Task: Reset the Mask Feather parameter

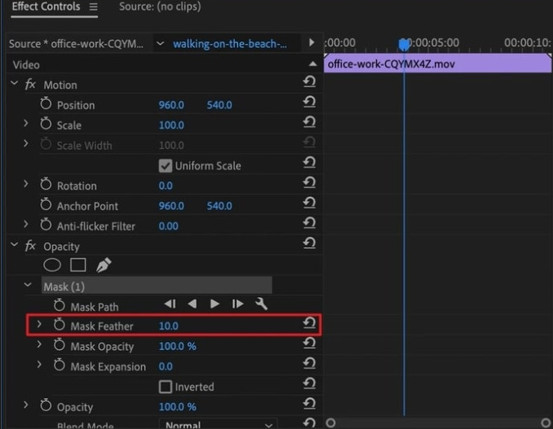Action: (309, 323)
